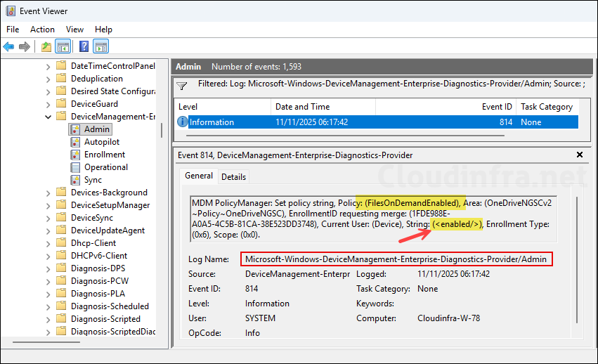Expand the DHCPv6-Client tree node
Image resolution: width=598 pixels, height=364 pixels.
pyautogui.click(x=48, y=256)
